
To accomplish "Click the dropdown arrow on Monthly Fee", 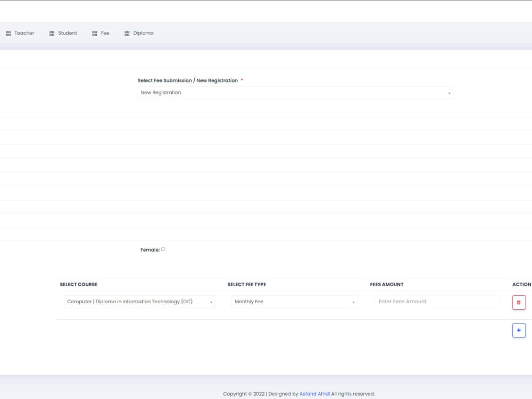I will tap(353, 302).
